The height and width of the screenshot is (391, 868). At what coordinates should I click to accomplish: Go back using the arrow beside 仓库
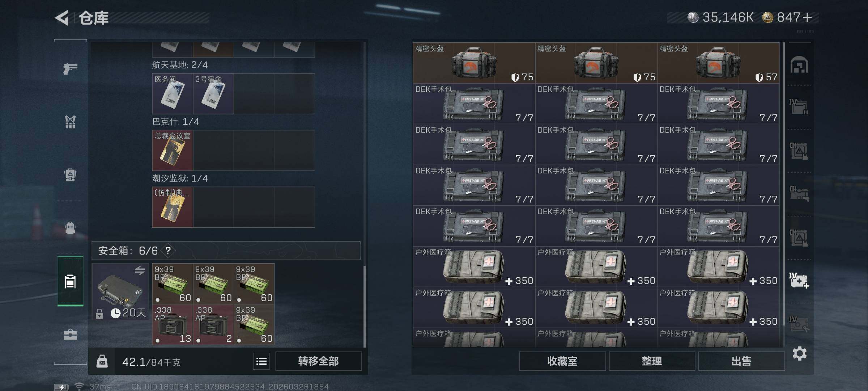click(62, 18)
